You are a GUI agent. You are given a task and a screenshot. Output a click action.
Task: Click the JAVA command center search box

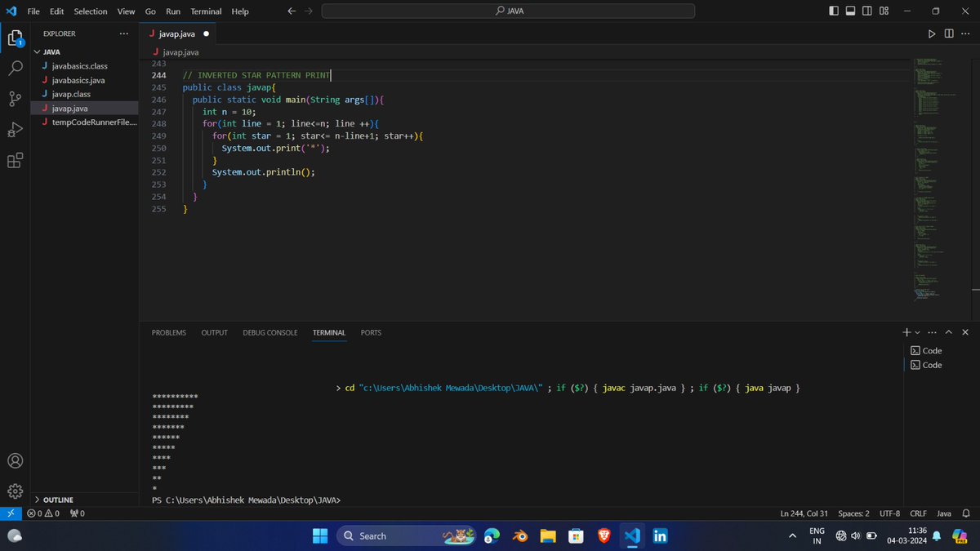pyautogui.click(x=508, y=11)
